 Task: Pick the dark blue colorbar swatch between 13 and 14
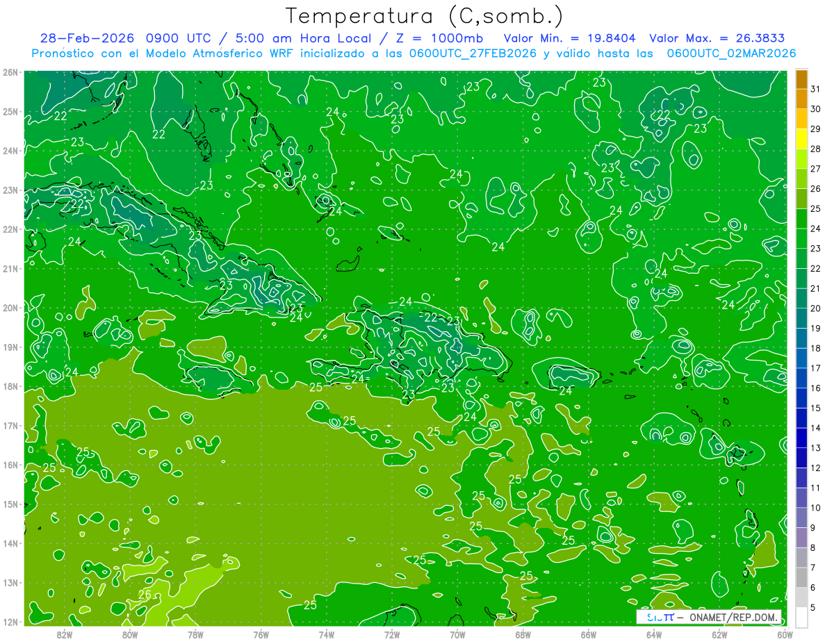(801, 438)
